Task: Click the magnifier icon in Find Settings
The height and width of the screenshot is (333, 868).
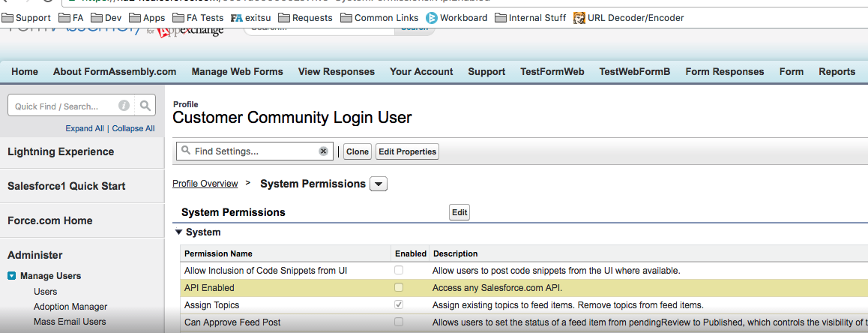Action: pos(186,151)
